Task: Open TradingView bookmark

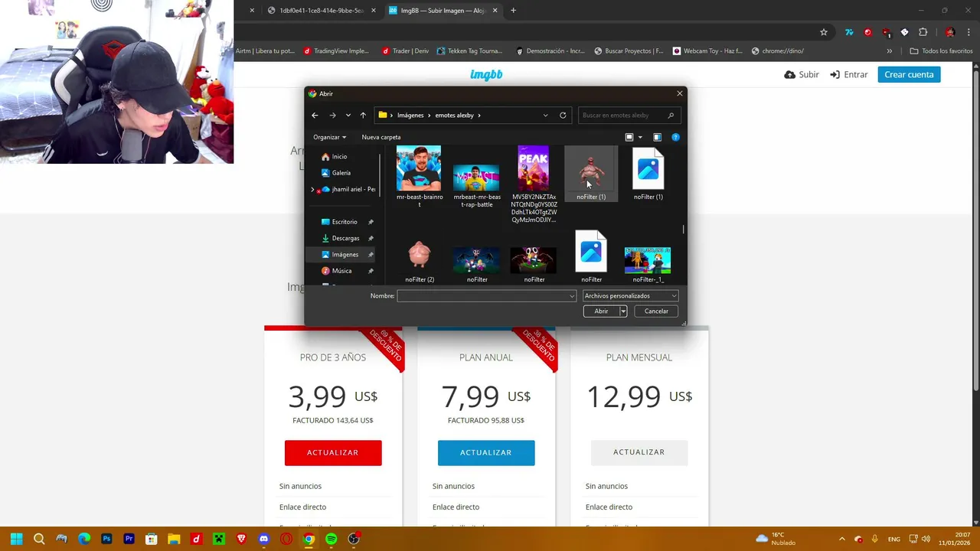Action: (336, 51)
